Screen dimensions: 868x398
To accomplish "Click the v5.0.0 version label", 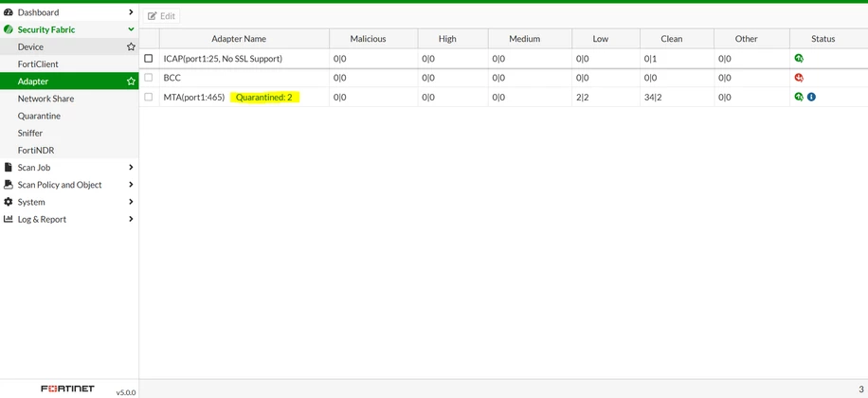I will pos(126,392).
